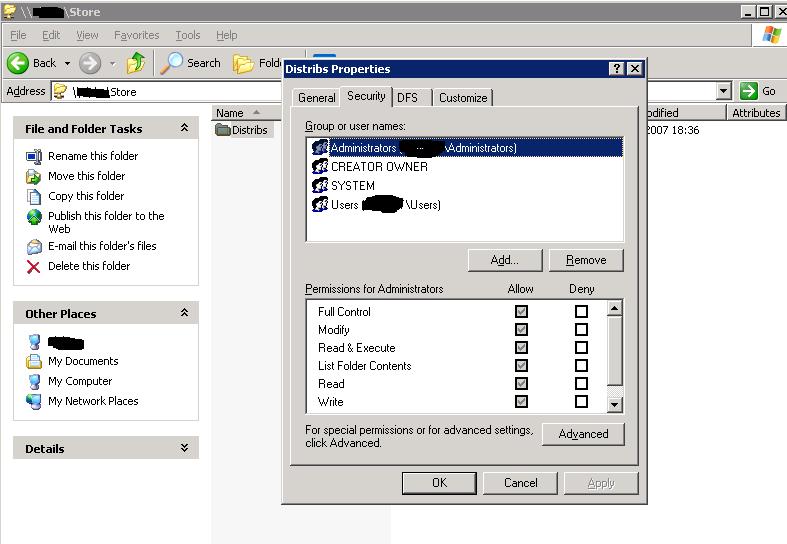Open the Forward button history dropdown arrow
Image resolution: width=787 pixels, height=544 pixels.
coord(112,64)
